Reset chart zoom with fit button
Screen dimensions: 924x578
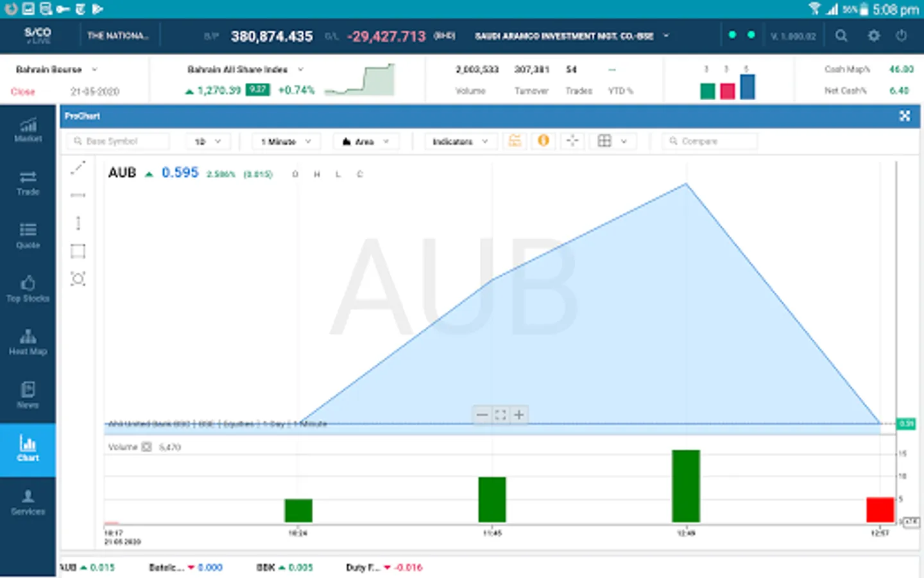(501, 415)
